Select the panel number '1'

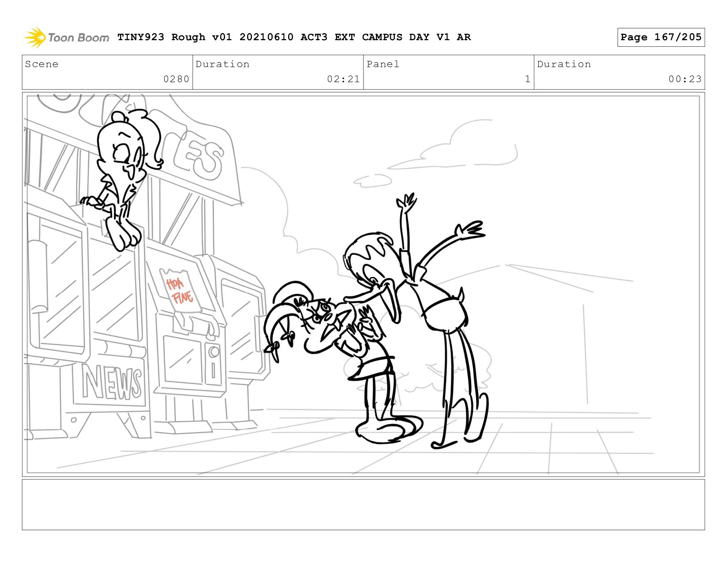527,79
